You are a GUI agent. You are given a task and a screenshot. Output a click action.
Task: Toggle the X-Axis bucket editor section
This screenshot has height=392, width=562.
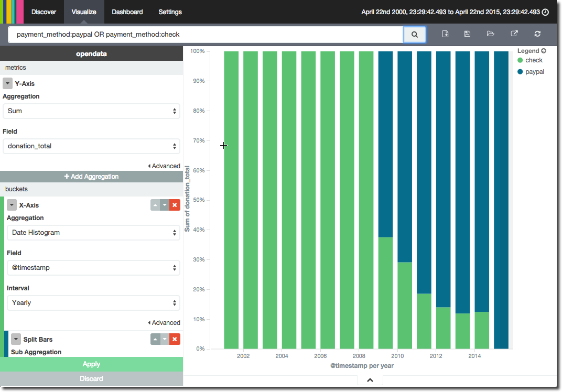click(12, 205)
